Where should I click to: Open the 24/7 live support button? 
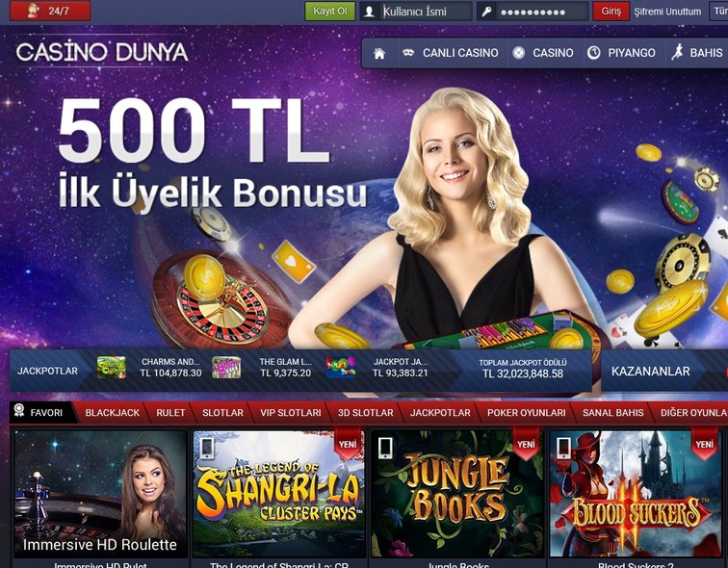[x=50, y=11]
